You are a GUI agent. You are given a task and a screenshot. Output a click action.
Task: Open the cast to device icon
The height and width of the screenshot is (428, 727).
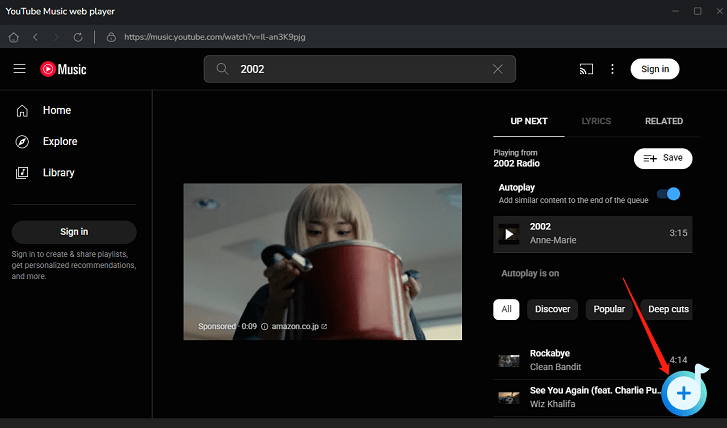point(586,69)
